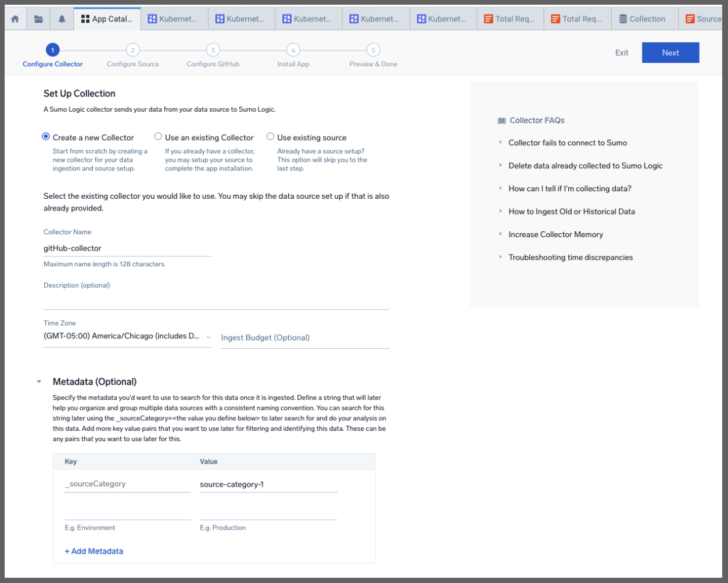Go to step 1 Configure Collector
728x583 pixels.
[x=52, y=56]
